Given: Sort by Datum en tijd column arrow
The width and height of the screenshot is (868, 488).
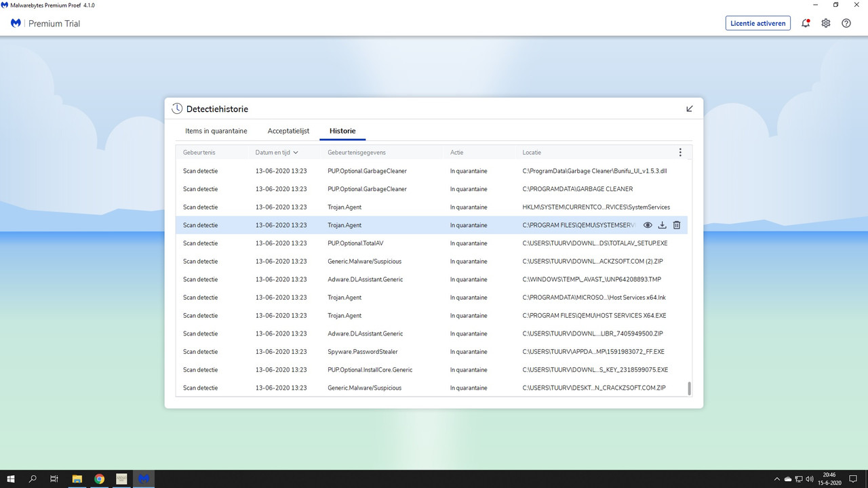Looking at the screenshot, I should coord(296,152).
